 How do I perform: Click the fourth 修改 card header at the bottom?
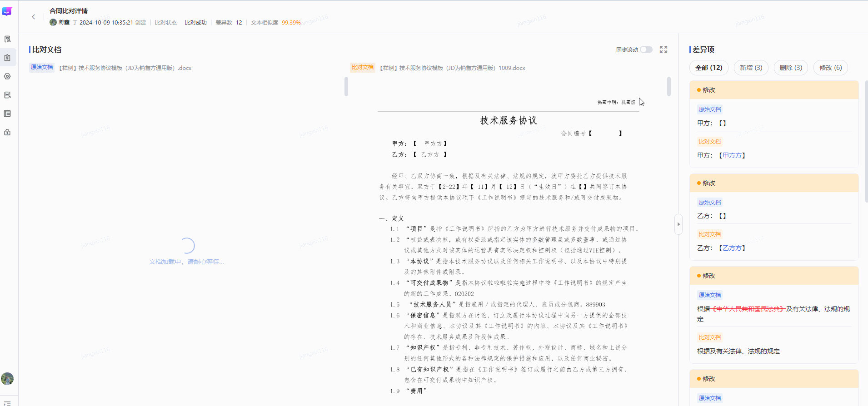coord(774,379)
